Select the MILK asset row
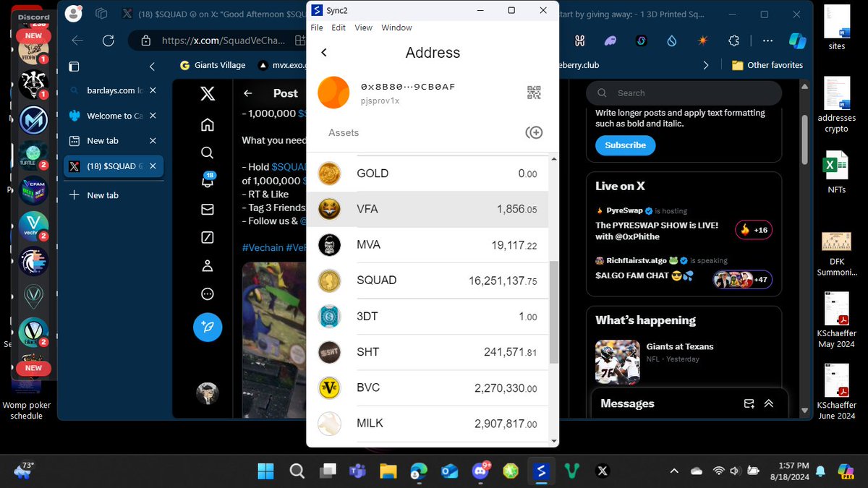This screenshot has height=488, width=868. [427, 424]
